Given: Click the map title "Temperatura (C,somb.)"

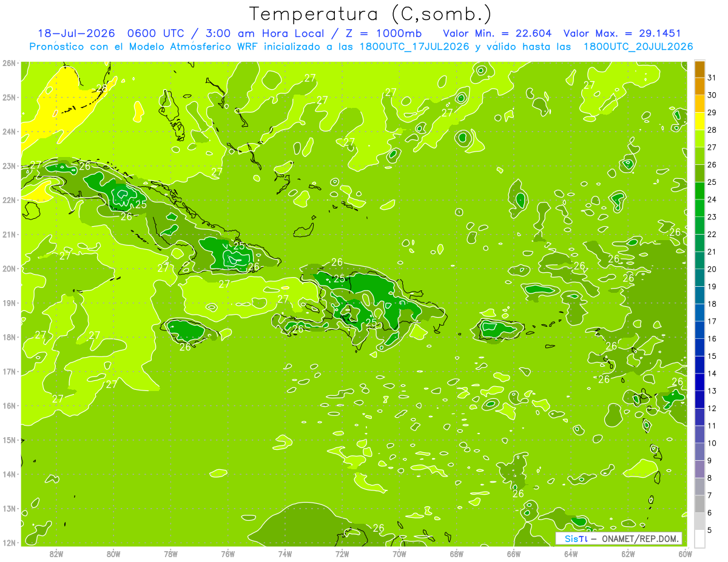Looking at the screenshot, I should [x=371, y=15].
